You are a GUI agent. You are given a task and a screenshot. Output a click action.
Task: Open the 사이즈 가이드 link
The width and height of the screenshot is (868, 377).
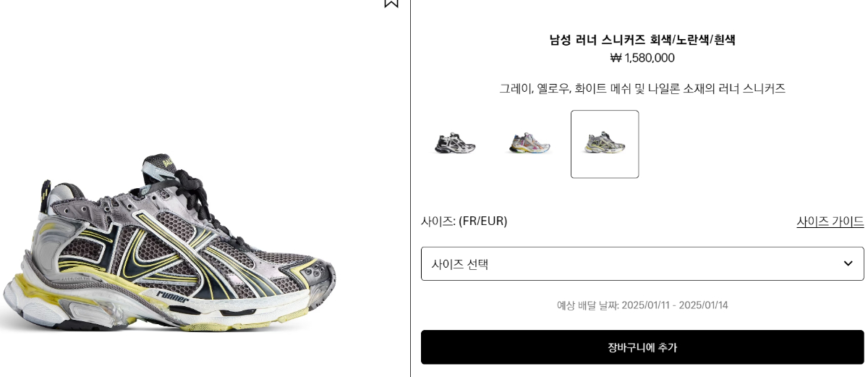[x=830, y=221]
